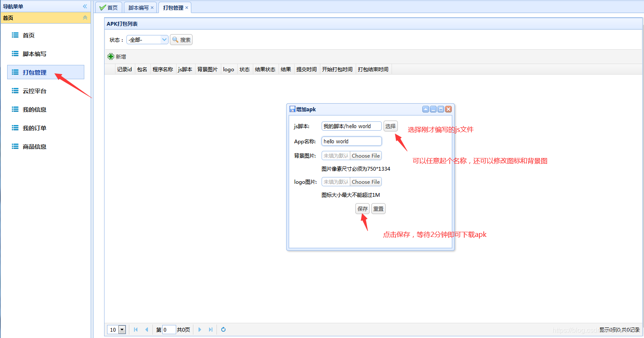The width and height of the screenshot is (644, 338).
Task: Open 我的订单 in the sidebar
Action: pyautogui.click(x=46, y=128)
